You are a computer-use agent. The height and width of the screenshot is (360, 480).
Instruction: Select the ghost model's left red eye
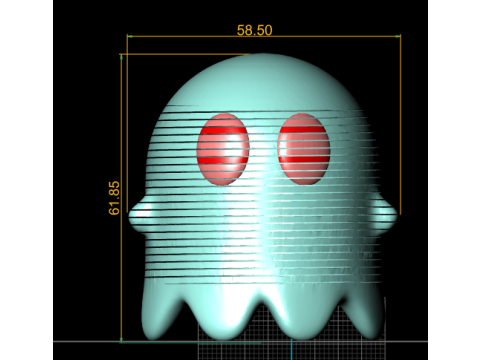[x=223, y=149]
